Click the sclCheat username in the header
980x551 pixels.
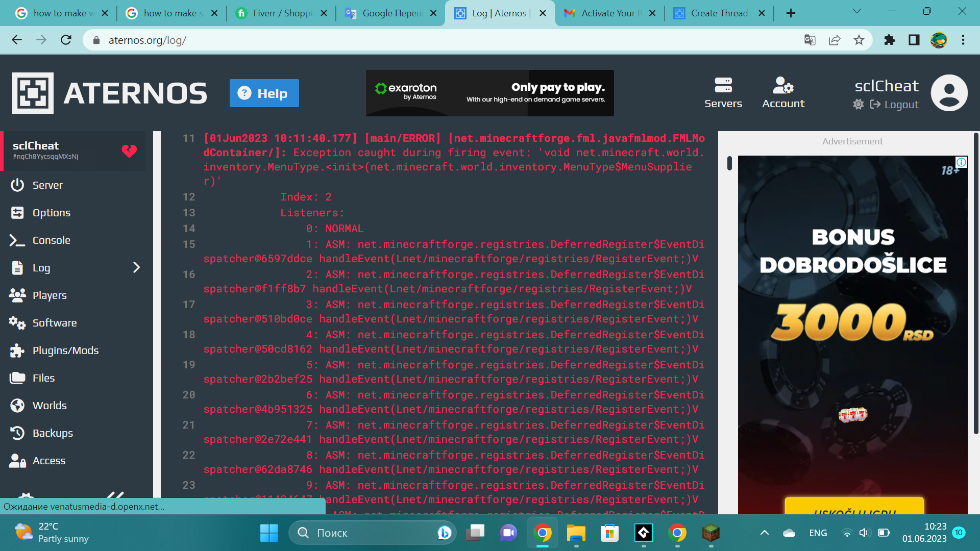coord(887,86)
